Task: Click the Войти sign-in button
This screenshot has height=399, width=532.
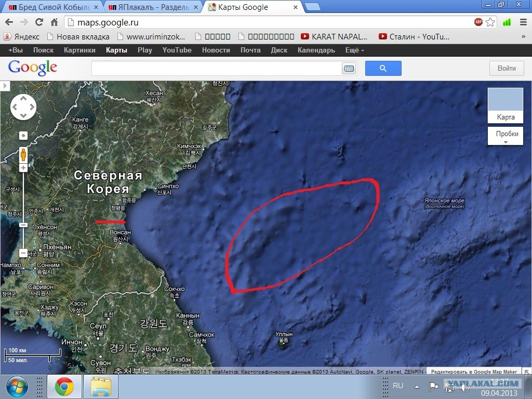Action: (x=507, y=68)
